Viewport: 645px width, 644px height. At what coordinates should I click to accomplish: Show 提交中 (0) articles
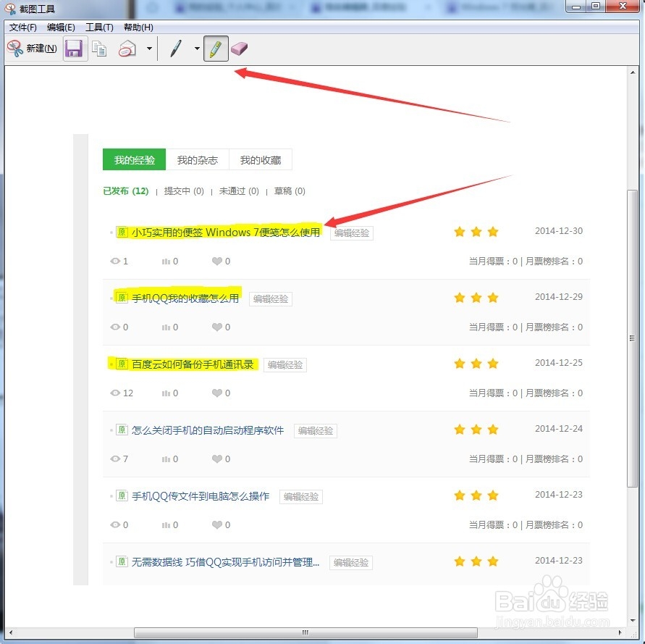[184, 191]
